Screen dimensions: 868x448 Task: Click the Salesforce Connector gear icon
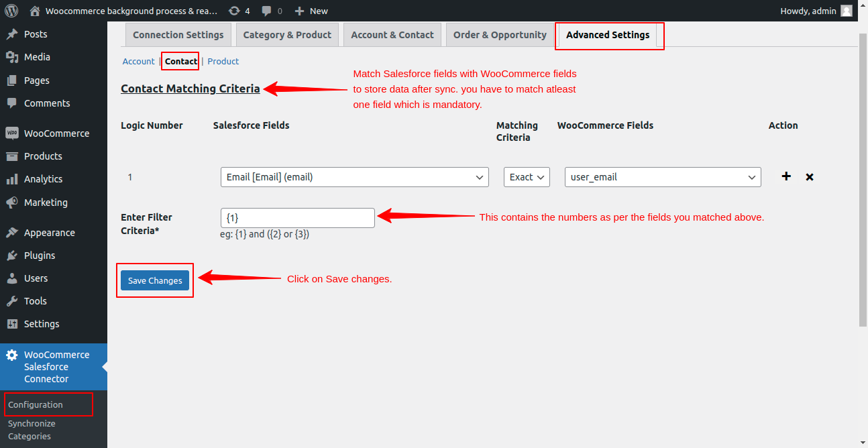[11, 355]
